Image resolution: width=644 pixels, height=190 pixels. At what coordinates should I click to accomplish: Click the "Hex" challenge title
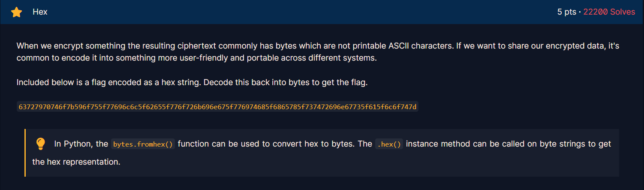point(40,12)
